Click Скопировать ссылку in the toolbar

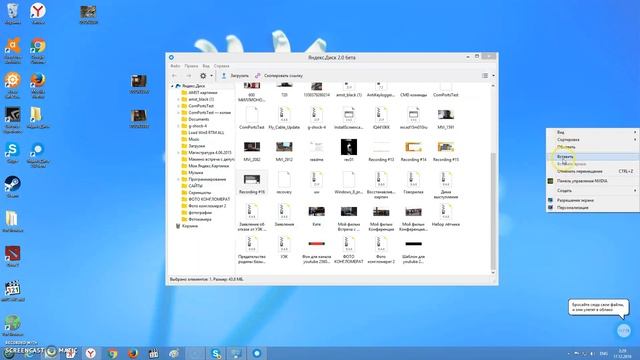click(279, 76)
